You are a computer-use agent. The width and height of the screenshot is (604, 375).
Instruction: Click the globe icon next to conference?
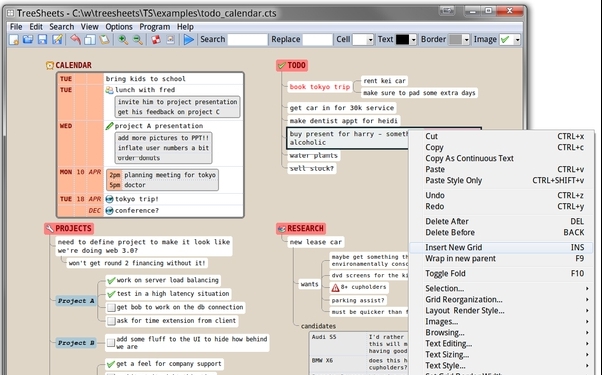[x=109, y=211]
